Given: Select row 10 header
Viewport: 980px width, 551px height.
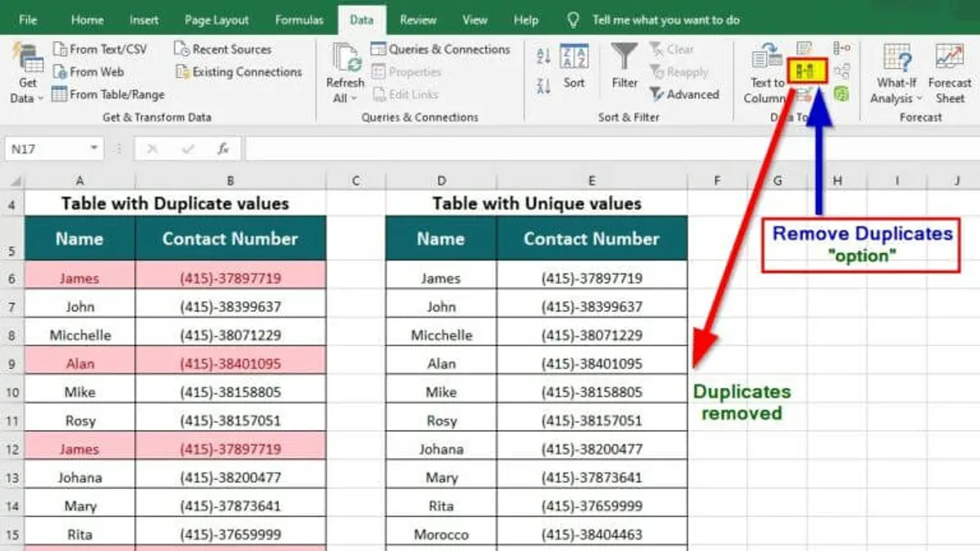Looking at the screenshot, I should pyautogui.click(x=12, y=393).
